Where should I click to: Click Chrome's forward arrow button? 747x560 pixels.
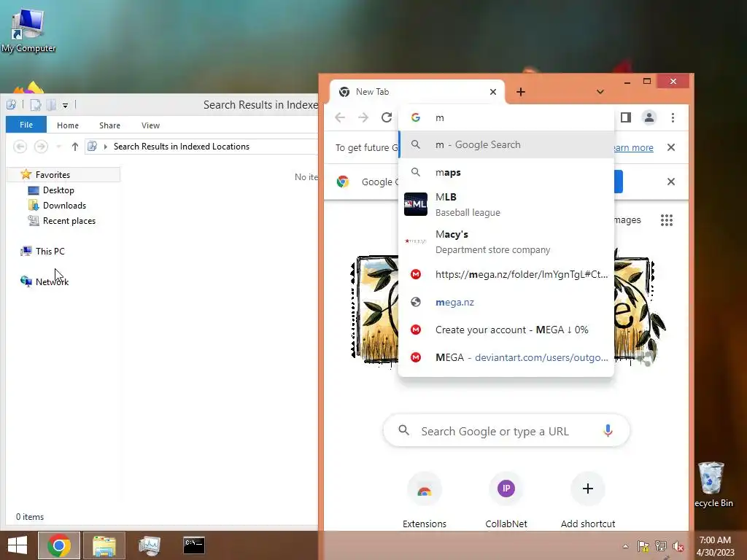(x=363, y=117)
